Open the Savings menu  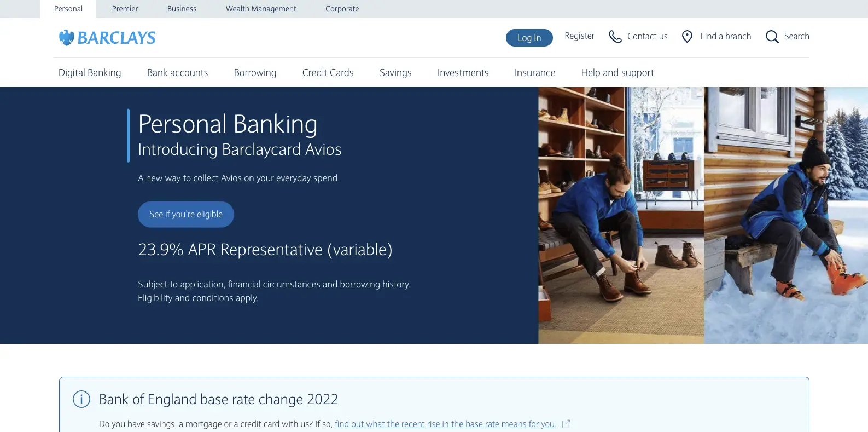click(x=395, y=73)
